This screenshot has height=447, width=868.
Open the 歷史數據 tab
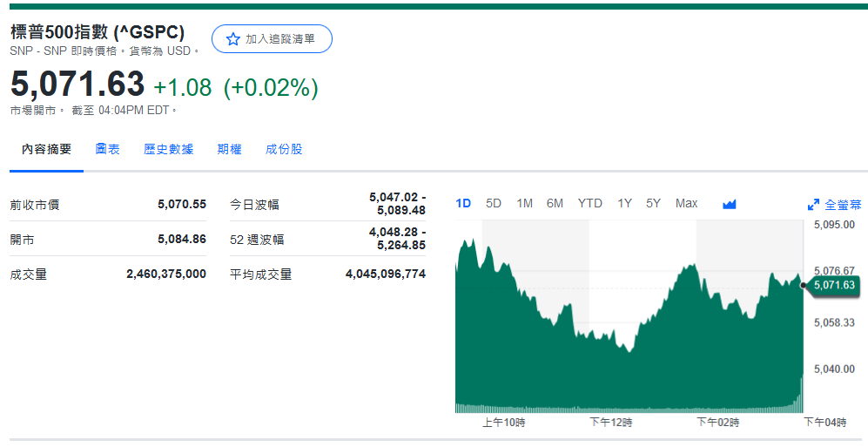click(x=168, y=149)
